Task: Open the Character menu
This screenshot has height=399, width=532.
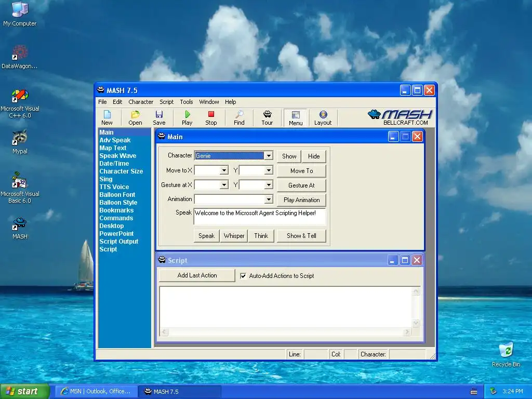Action: pos(141,102)
